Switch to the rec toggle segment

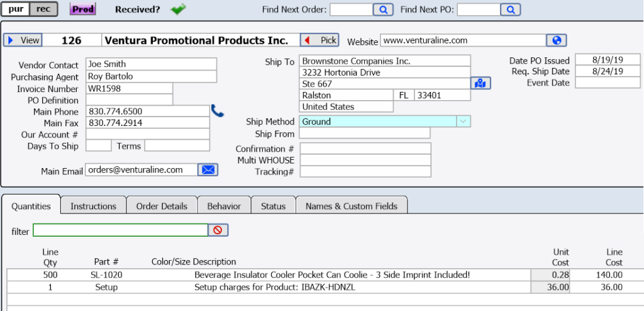pyautogui.click(x=43, y=9)
